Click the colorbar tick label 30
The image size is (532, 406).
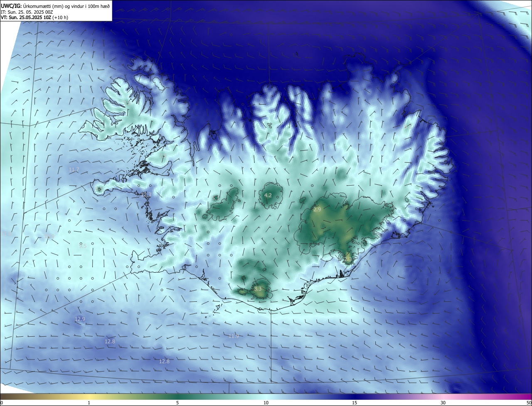pyautogui.click(x=443, y=403)
